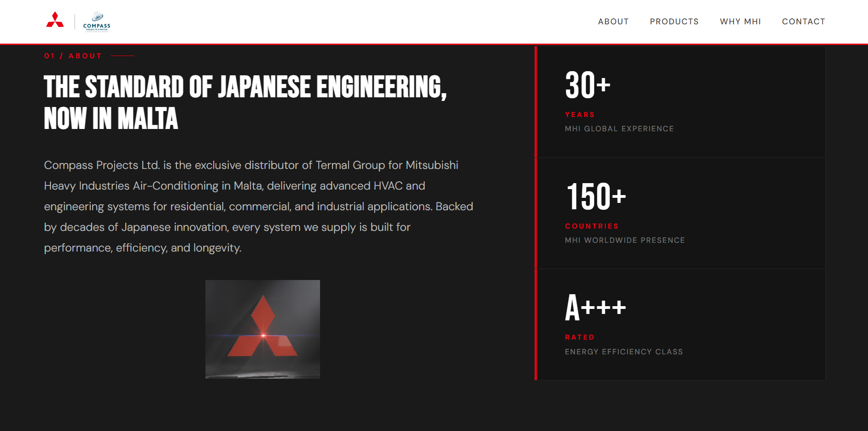
Task: Click the 'MHI GLOBAL EXPERIENCE' caption
Action: 619,129
